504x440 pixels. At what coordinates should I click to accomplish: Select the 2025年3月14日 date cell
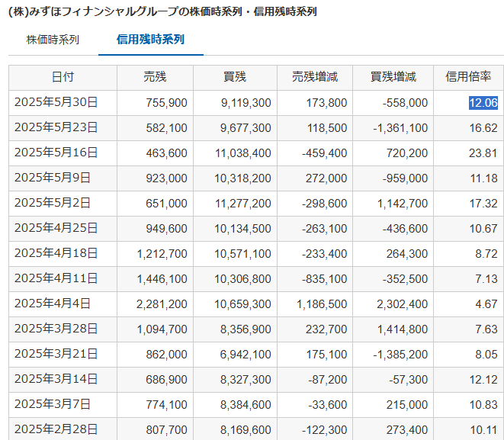56,379
